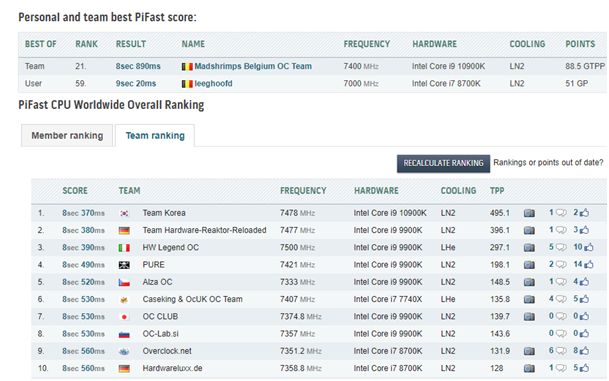Click thumbs-up icon for Team Korea
The width and height of the screenshot is (609, 381).
[585, 212]
